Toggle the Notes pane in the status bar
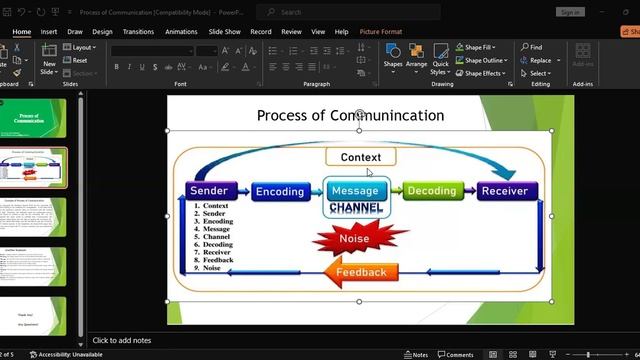Viewport: 640px width, 360px height. (416, 355)
